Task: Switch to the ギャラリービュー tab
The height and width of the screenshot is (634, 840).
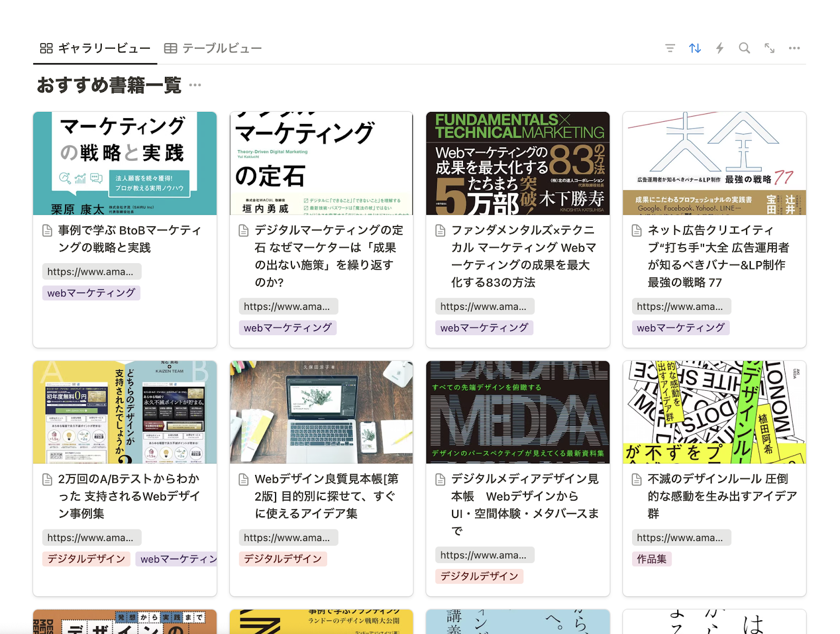Action: click(x=95, y=48)
